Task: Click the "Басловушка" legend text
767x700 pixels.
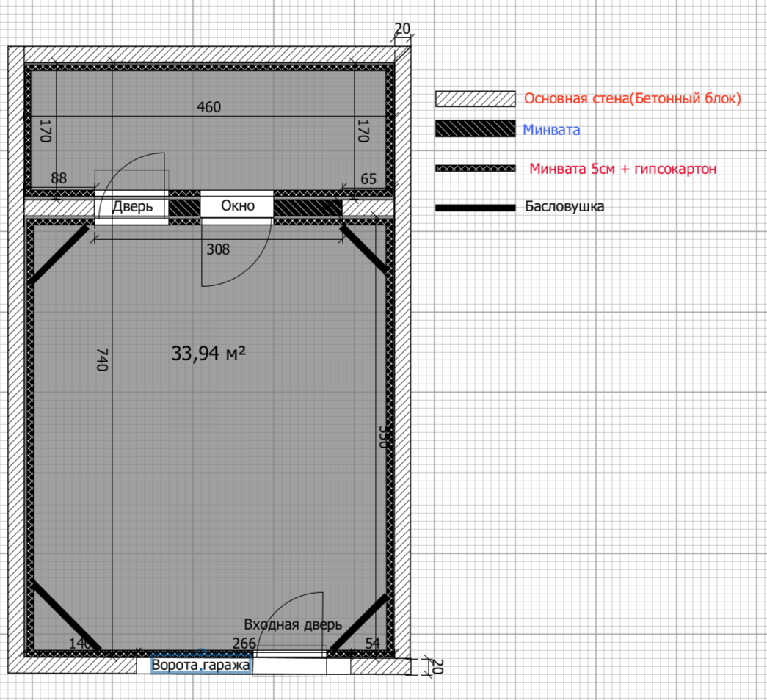Action: (x=564, y=206)
